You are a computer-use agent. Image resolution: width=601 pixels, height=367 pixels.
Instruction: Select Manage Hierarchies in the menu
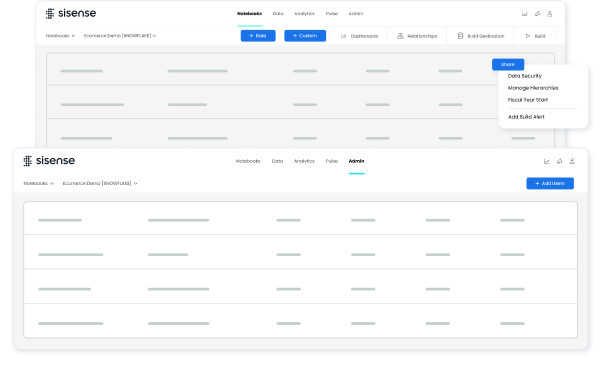pos(533,88)
